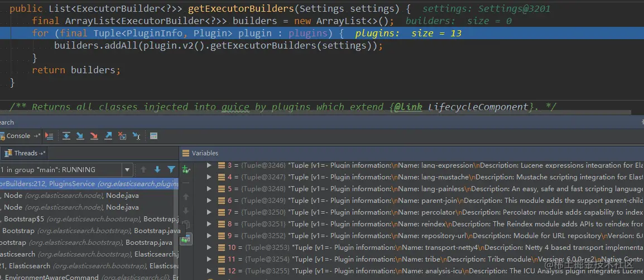Click the Duplicate Watch copy icon
This screenshot has width=644, height=280.
[186, 225]
